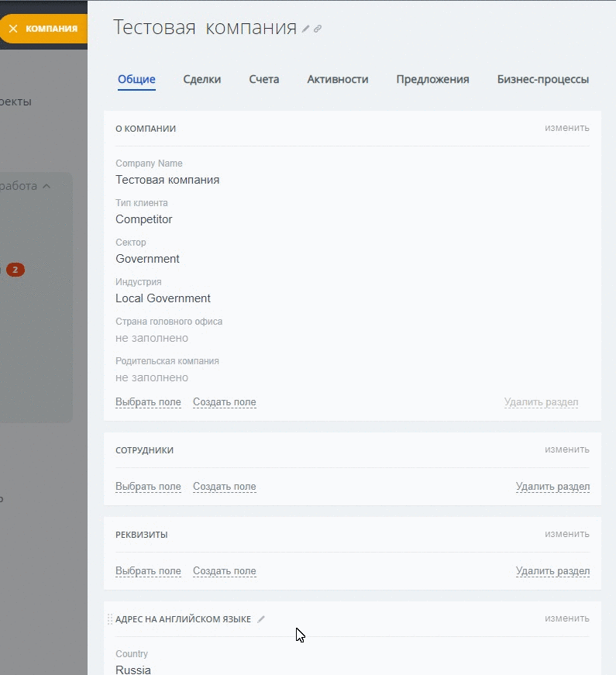Close the КОМПАНИЯ slider with the X icon
The width and height of the screenshot is (616, 675).
(x=13, y=29)
